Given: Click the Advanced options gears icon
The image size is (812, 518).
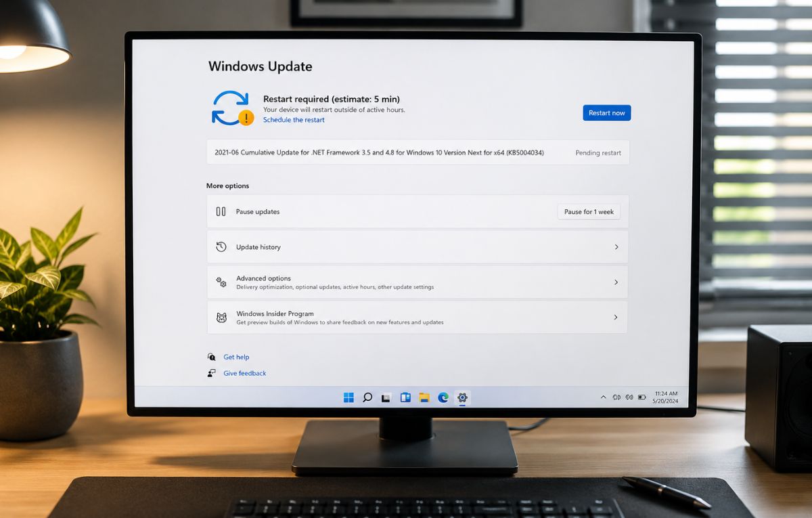Looking at the screenshot, I should (x=221, y=282).
